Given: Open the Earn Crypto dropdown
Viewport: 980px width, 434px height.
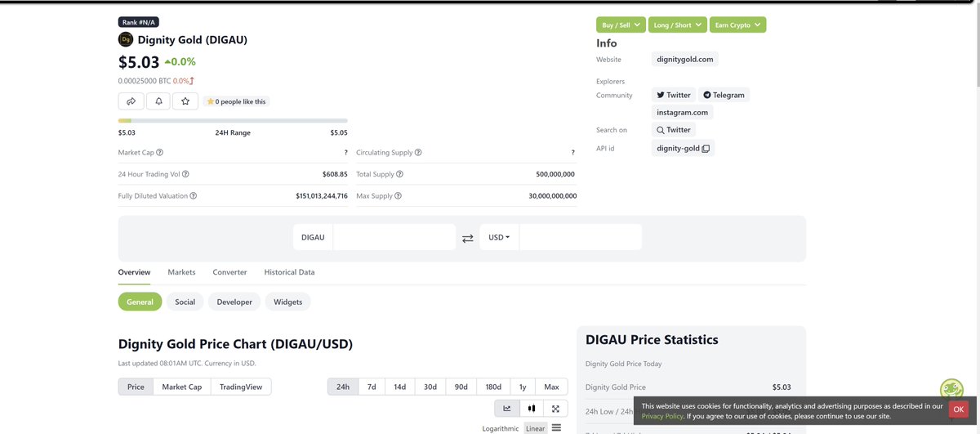Looking at the screenshot, I should (x=737, y=25).
